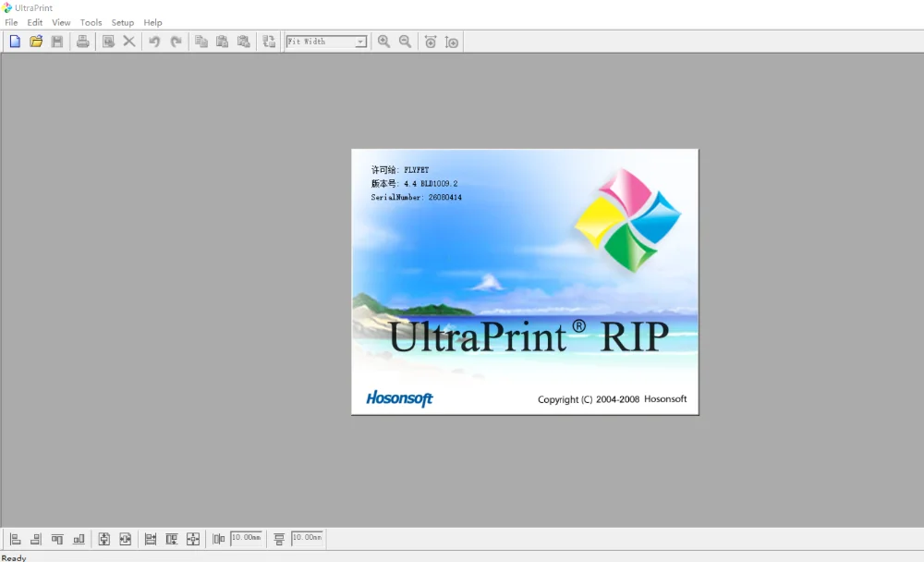Click the make same height icon
This screenshot has width=924, height=562.
[172, 539]
